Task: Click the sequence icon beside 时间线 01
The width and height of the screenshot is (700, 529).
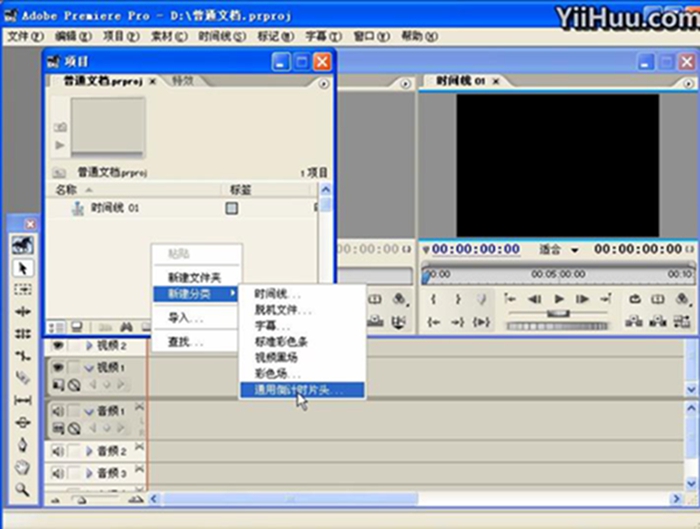Action: pos(78,208)
